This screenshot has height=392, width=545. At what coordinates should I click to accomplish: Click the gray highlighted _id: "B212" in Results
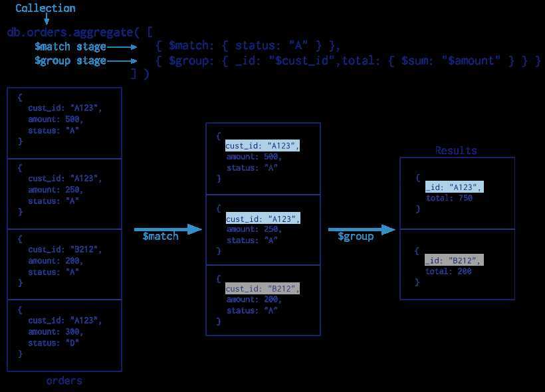[x=454, y=260]
